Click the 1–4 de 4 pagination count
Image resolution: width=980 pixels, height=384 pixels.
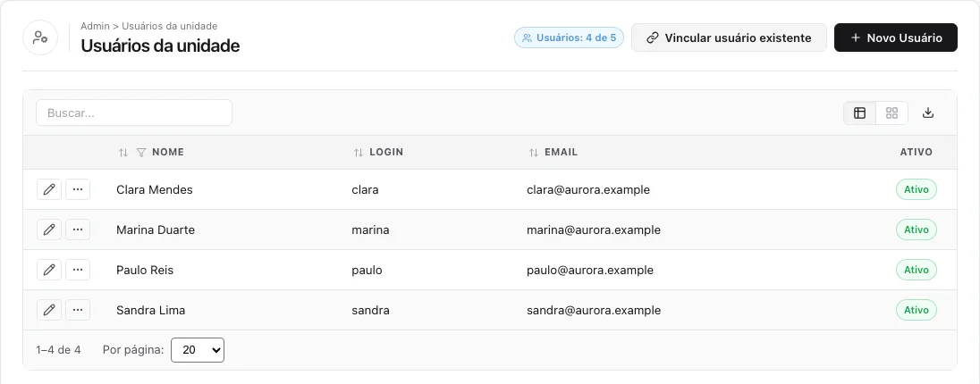point(58,350)
